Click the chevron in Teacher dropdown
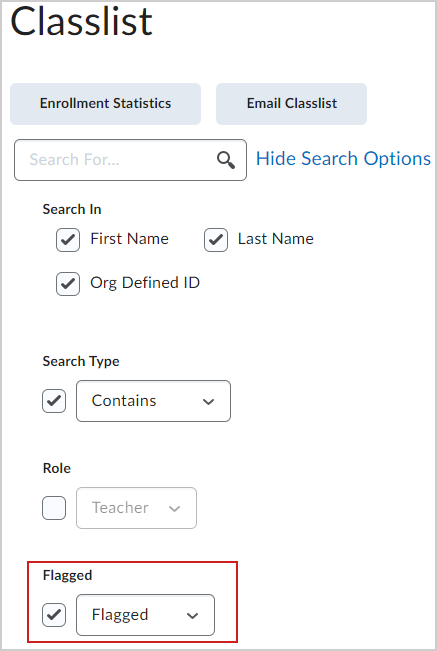 click(174, 509)
